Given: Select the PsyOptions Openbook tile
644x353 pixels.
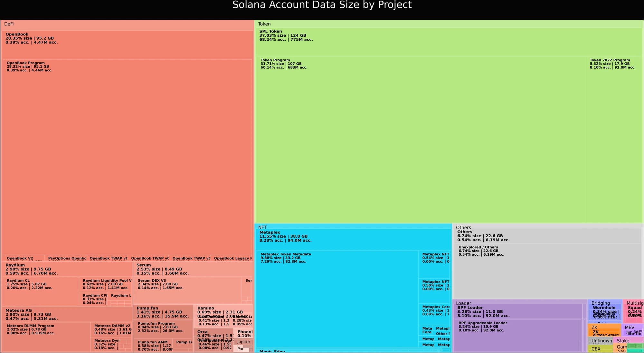Looking at the screenshot, I should coord(65,258).
